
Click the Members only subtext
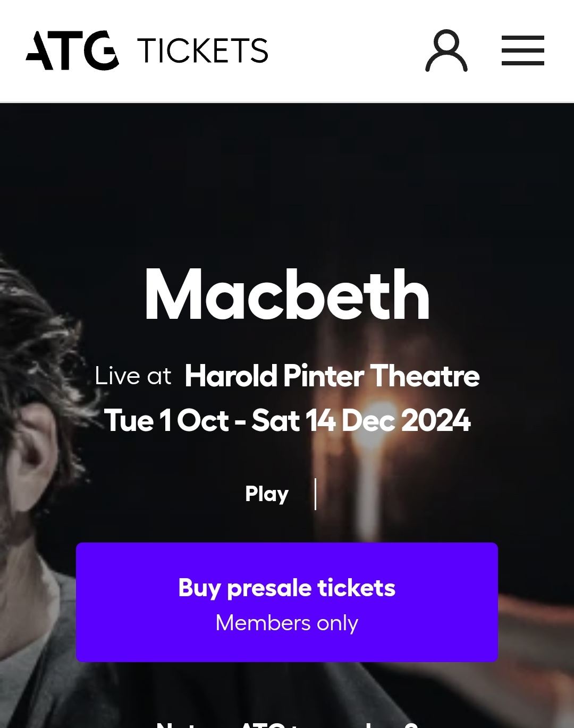coord(287,623)
